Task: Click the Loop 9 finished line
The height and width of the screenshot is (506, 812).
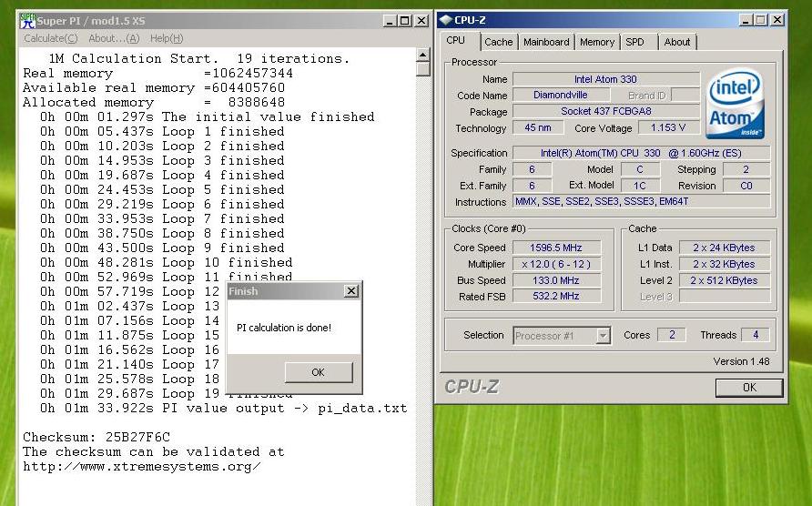Action: pos(162,248)
